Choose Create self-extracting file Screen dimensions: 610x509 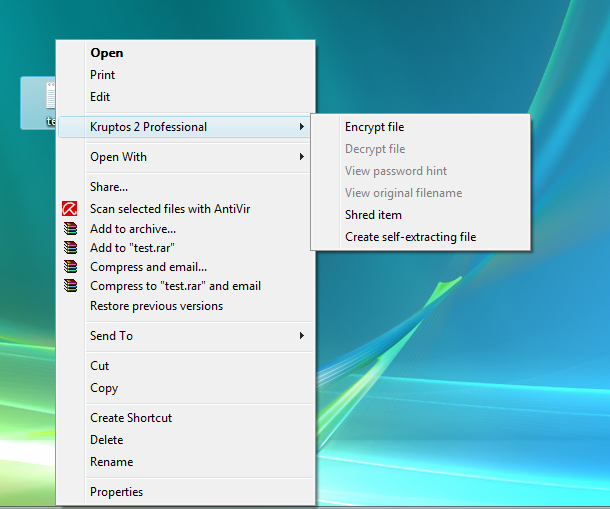(421, 237)
